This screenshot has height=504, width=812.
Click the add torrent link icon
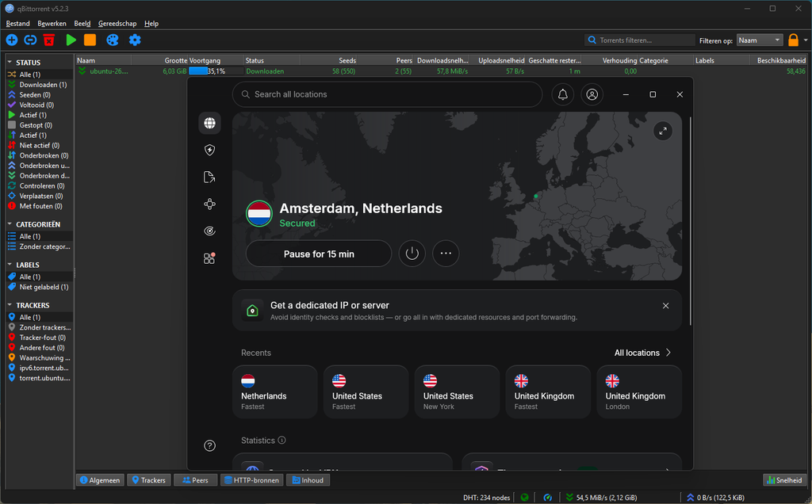pyautogui.click(x=31, y=40)
